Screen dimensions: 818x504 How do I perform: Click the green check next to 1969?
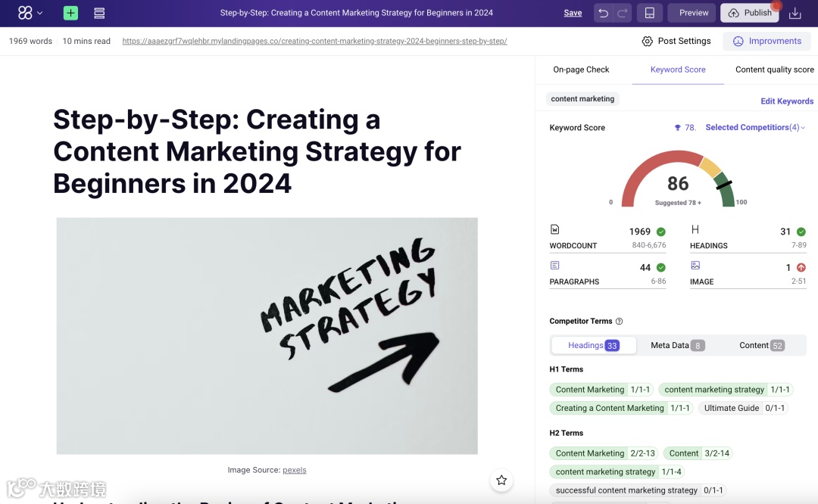[x=661, y=232]
